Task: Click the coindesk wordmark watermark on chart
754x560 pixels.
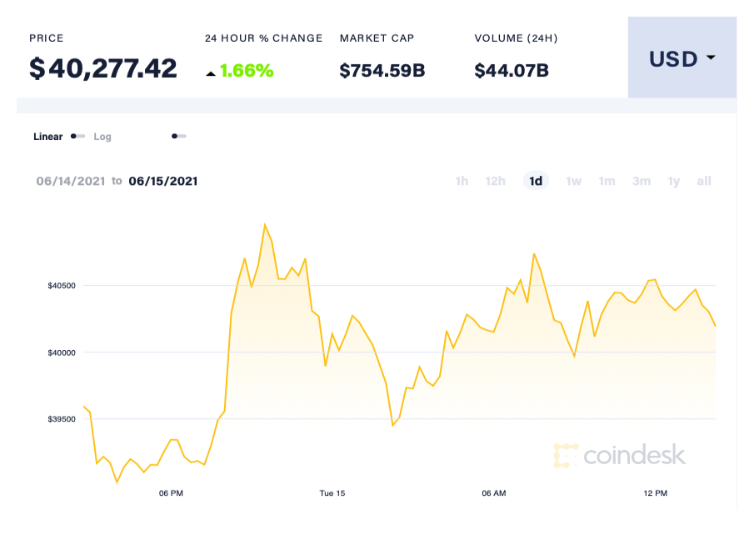Action: [636, 456]
